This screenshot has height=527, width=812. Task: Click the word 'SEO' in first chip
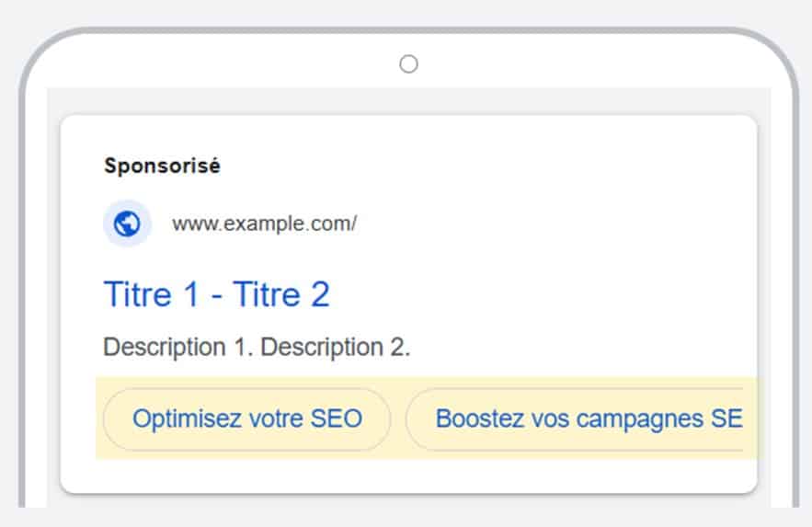click(x=336, y=418)
